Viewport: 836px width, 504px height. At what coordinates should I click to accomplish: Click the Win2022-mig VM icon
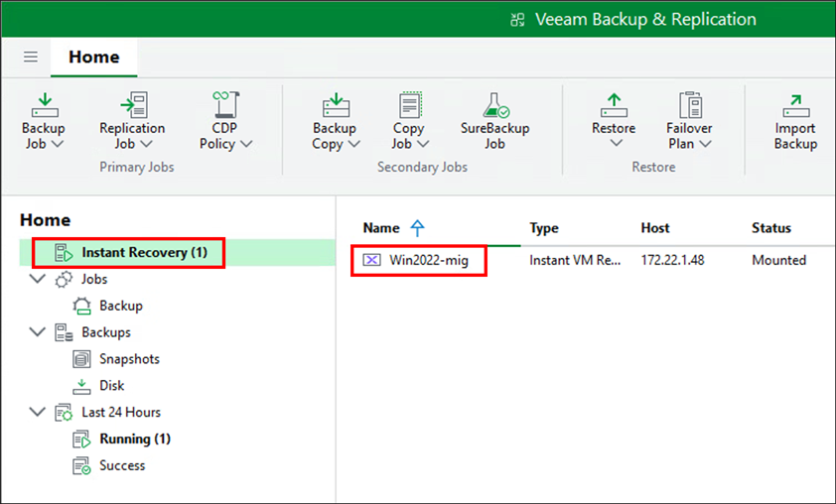371,260
